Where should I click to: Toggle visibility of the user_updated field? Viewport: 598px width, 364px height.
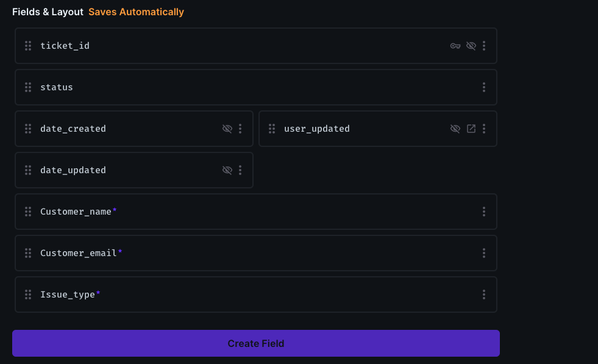pos(455,129)
